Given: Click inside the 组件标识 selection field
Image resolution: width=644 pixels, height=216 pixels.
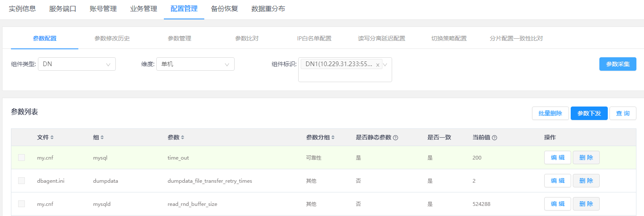Looking at the screenshot, I should click(341, 75).
